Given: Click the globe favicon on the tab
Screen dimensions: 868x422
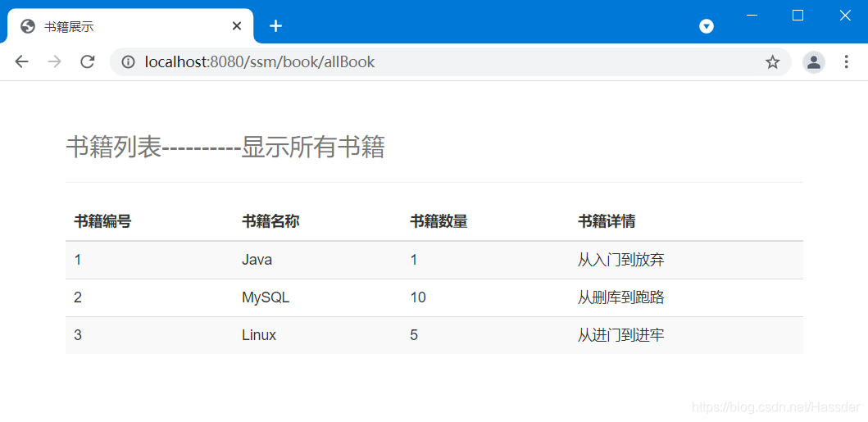Looking at the screenshot, I should (x=28, y=26).
